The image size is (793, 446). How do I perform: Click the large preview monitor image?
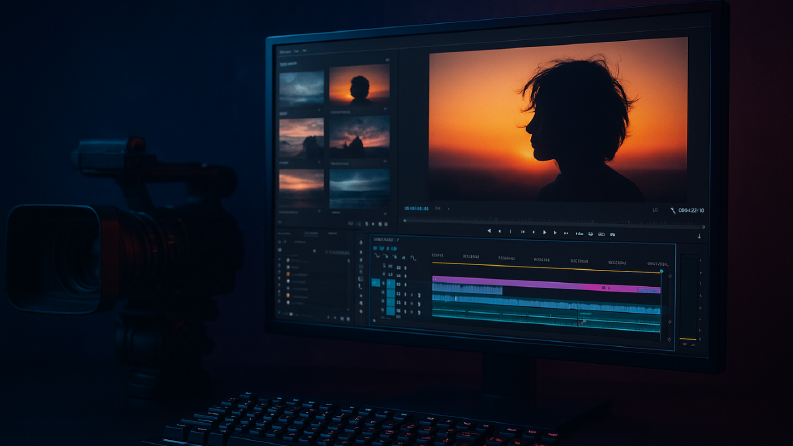(558, 119)
